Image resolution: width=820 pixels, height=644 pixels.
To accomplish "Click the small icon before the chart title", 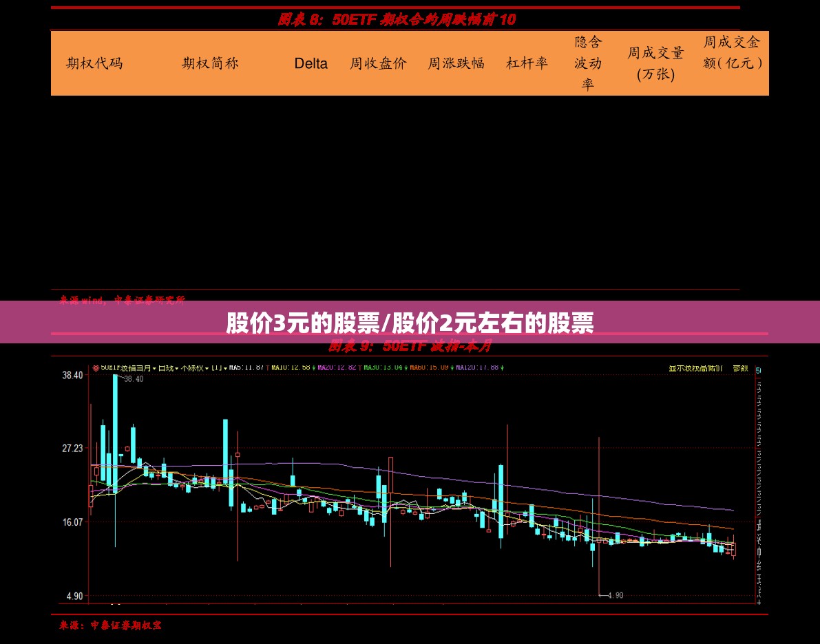I will coord(96,368).
